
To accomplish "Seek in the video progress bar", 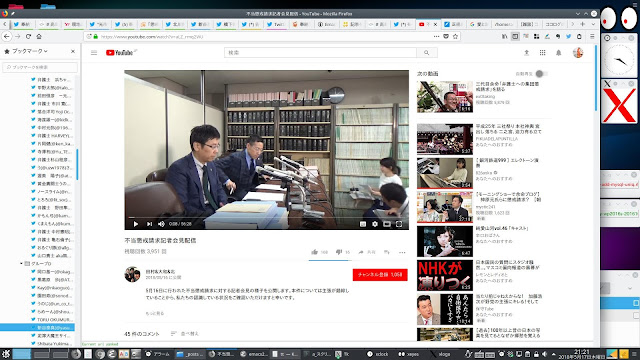I will point(267,218).
